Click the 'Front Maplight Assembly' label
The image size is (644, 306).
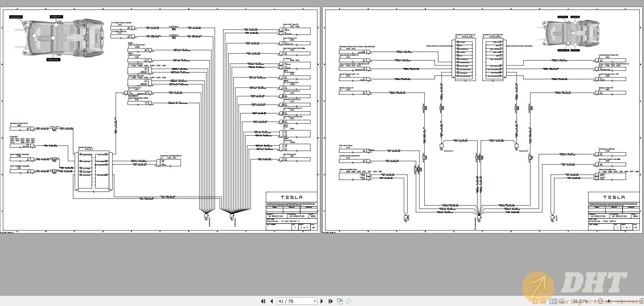[x=20, y=166]
